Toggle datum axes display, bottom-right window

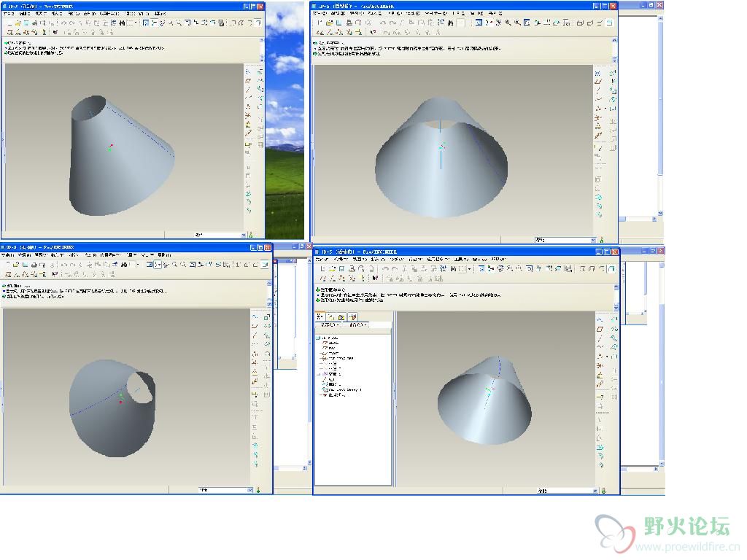[x=332, y=278]
